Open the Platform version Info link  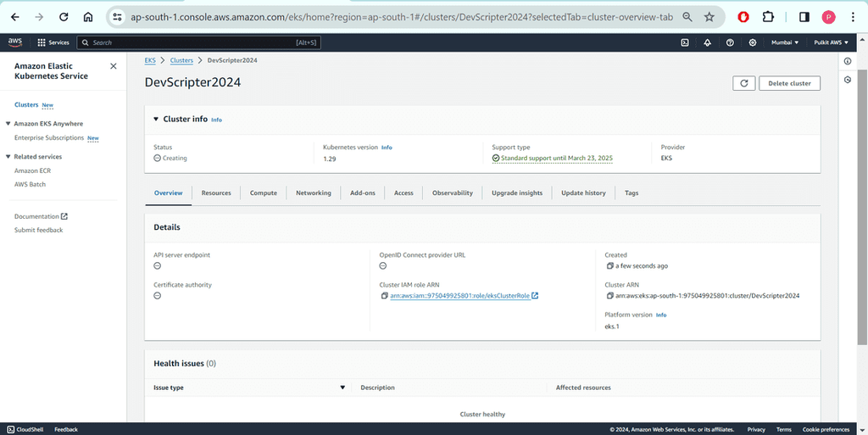661,315
